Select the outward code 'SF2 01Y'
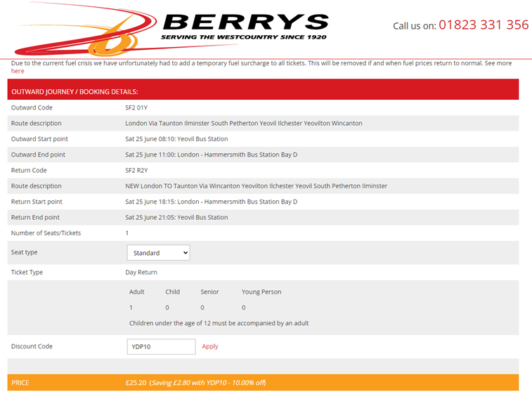 (x=136, y=107)
